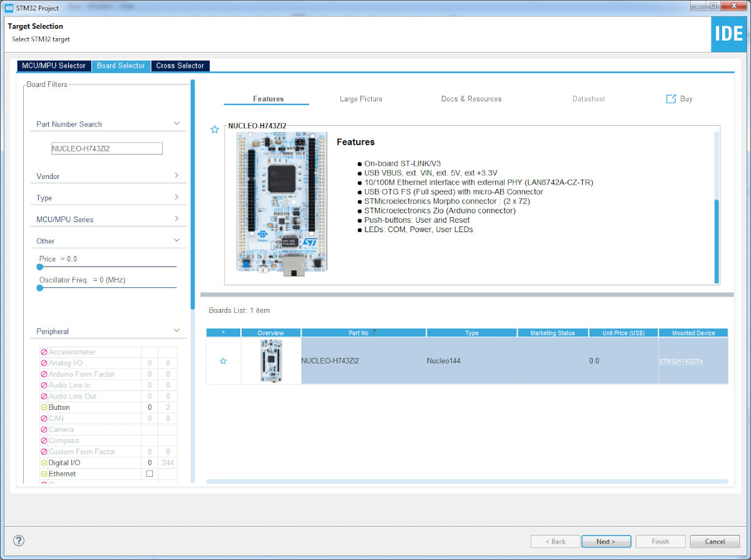Star the NUCLEO-H743ZI2 board in features panel
The width and height of the screenshot is (751, 560).
click(x=215, y=130)
